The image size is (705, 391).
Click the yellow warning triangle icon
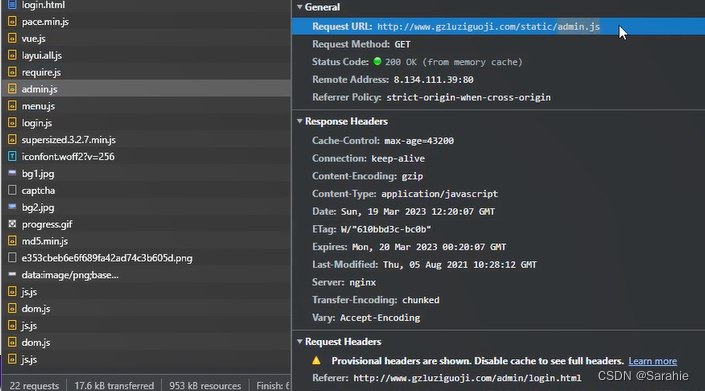[317, 360]
